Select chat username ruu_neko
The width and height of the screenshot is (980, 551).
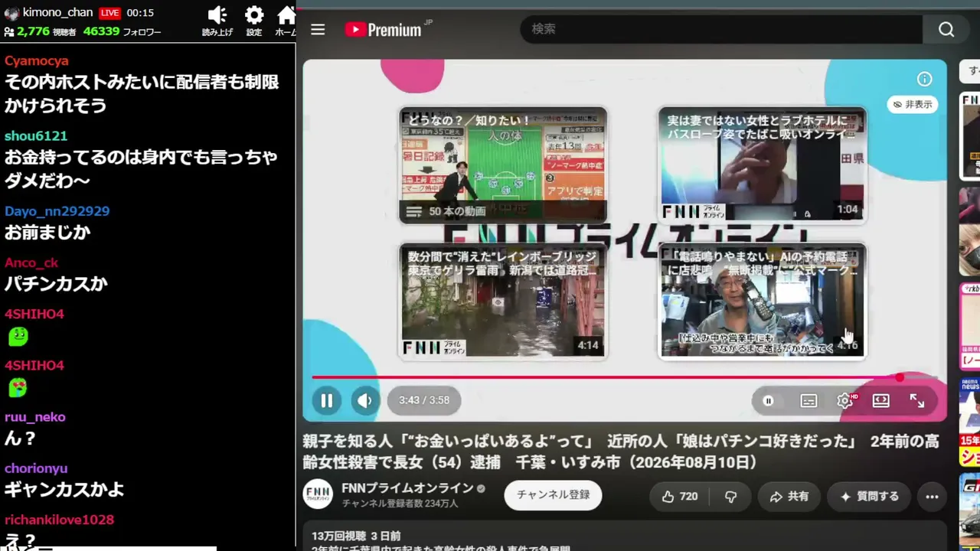click(x=35, y=417)
